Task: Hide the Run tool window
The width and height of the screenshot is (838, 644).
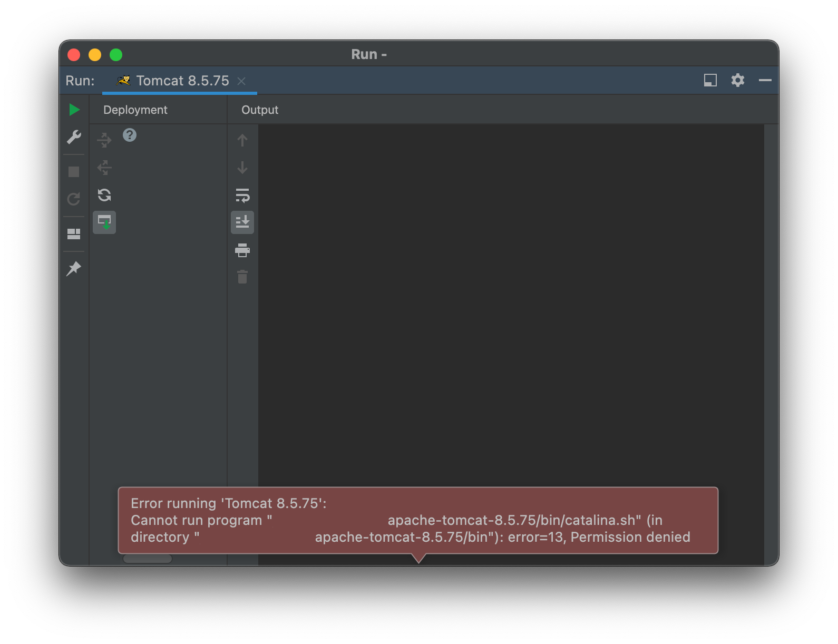Action: coord(765,80)
